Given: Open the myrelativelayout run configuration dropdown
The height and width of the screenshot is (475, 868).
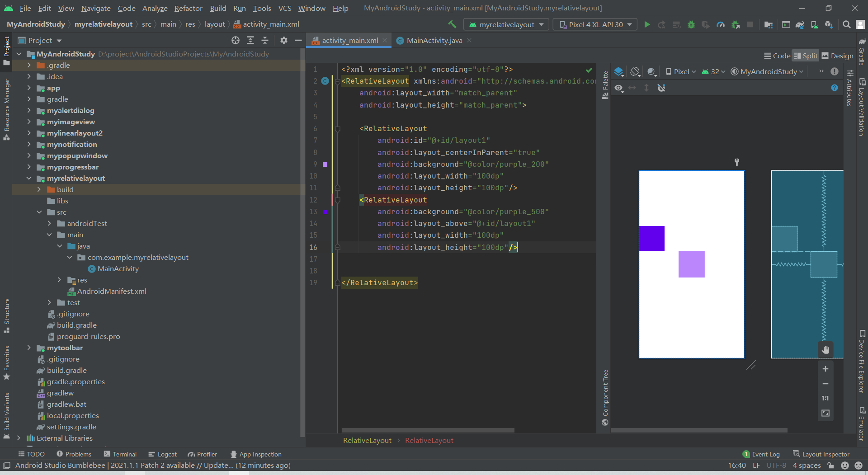Looking at the screenshot, I should 506,24.
